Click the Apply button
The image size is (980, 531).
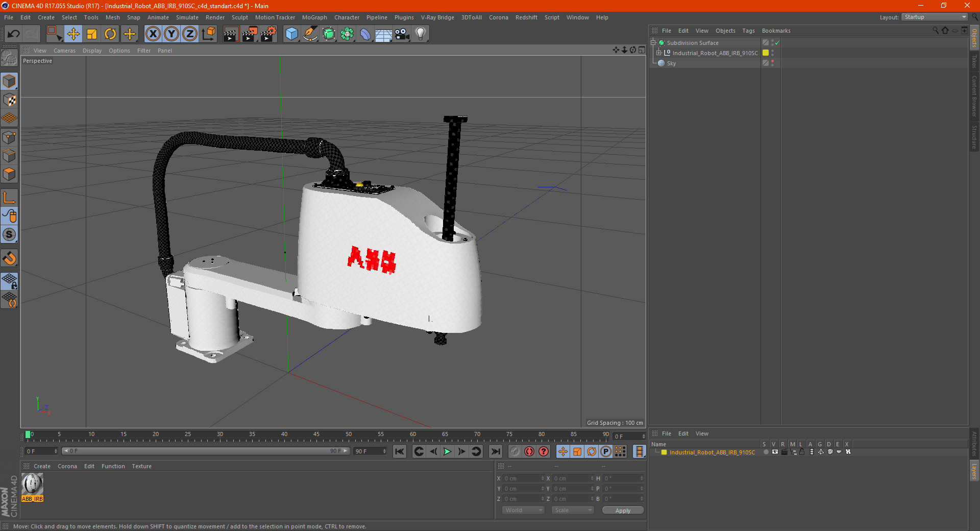pyautogui.click(x=623, y=511)
